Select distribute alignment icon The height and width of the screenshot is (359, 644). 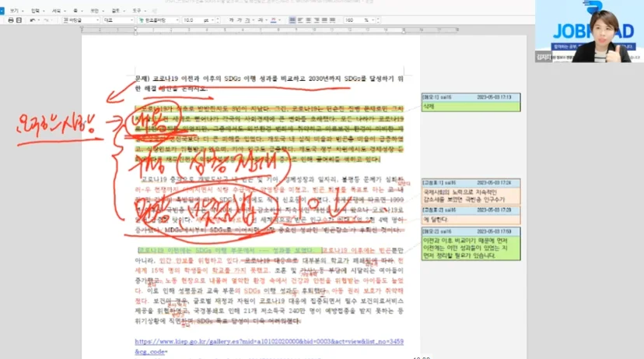(324, 20)
